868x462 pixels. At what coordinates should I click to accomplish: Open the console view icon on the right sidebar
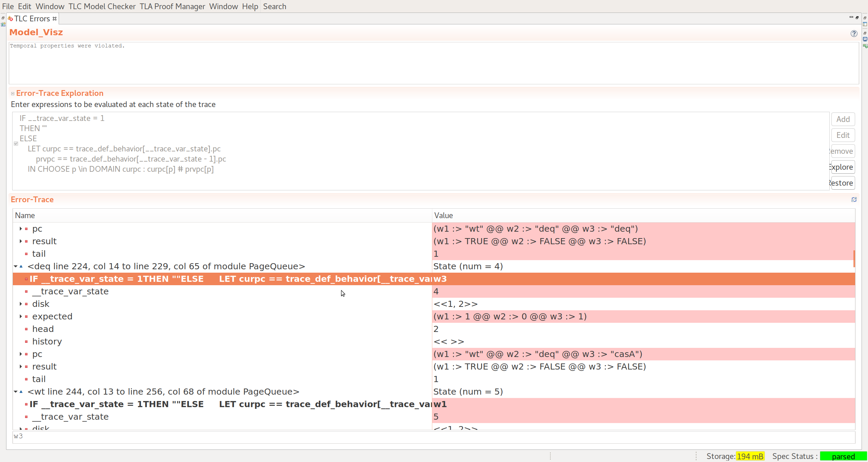pos(865,39)
